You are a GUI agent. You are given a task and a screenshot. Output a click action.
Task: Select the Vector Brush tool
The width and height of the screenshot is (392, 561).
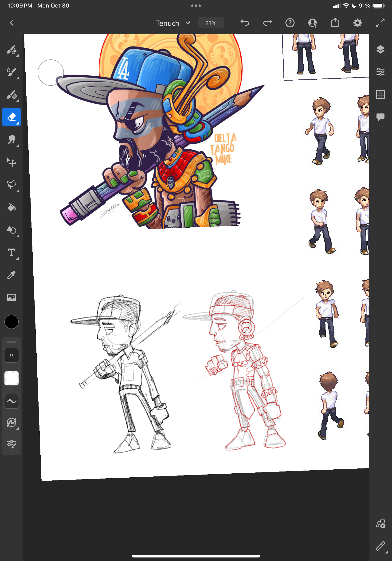12,95
